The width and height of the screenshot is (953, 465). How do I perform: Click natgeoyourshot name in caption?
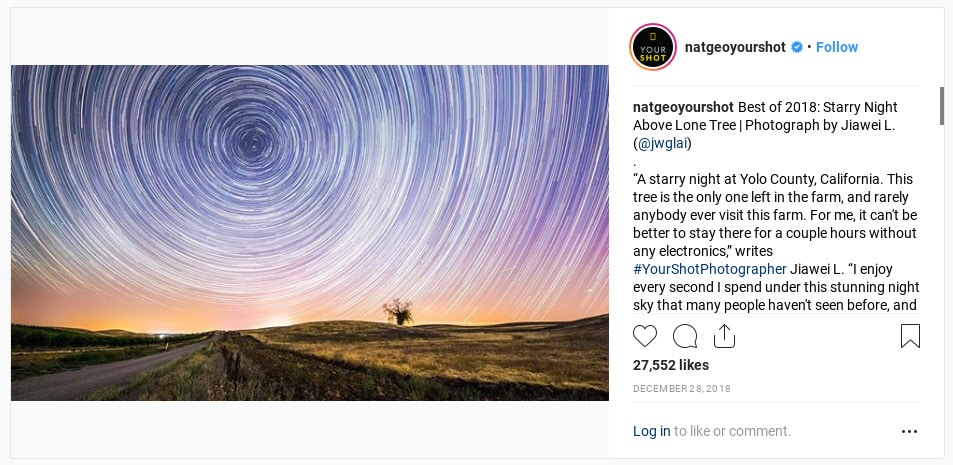click(684, 107)
